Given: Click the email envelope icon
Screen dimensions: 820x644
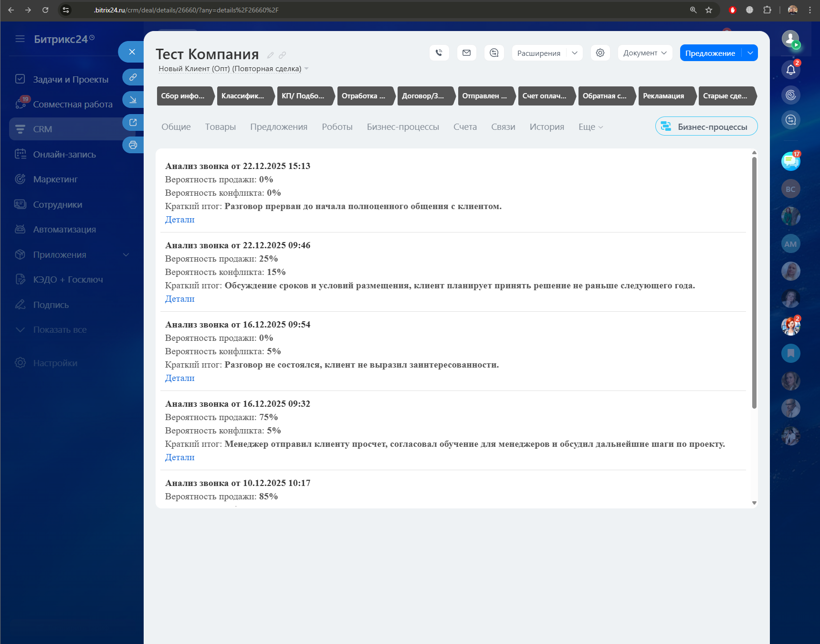Looking at the screenshot, I should pos(466,53).
